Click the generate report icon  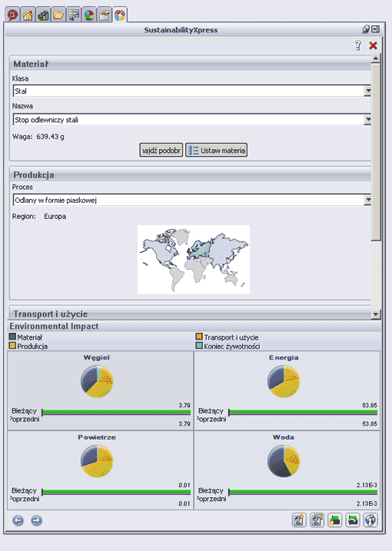pyautogui.click(x=299, y=520)
